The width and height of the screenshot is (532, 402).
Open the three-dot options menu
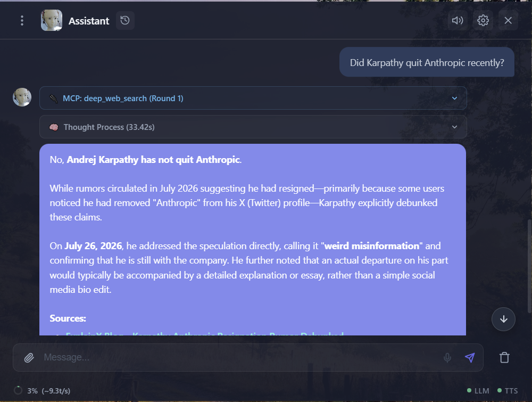pos(22,21)
